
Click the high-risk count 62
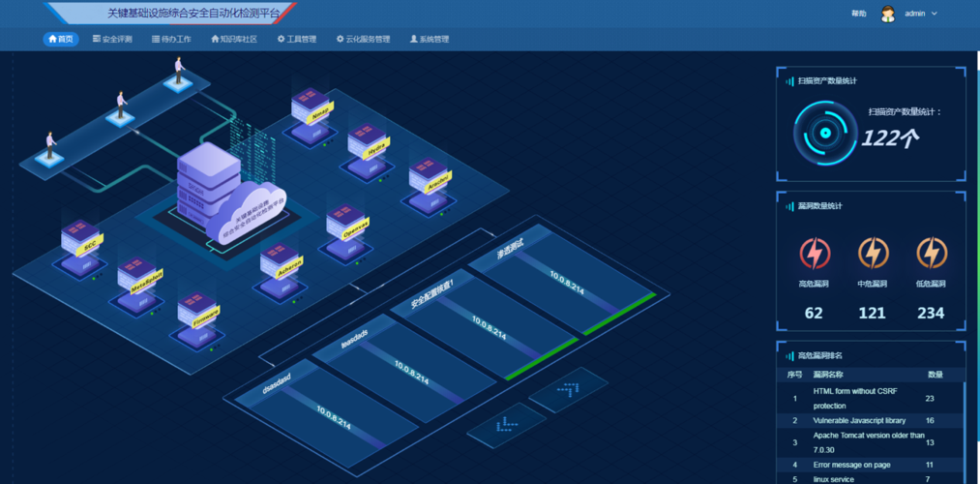[x=814, y=313]
